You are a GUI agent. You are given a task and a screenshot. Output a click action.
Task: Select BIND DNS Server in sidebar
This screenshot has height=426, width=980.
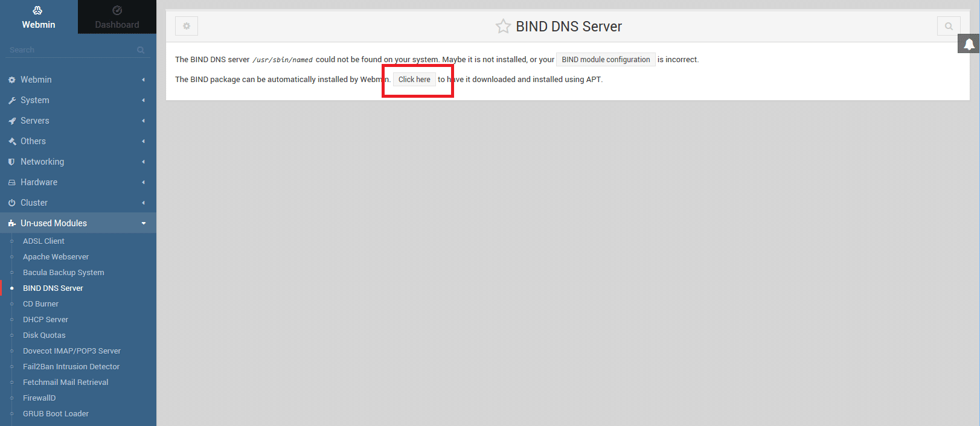(x=53, y=288)
